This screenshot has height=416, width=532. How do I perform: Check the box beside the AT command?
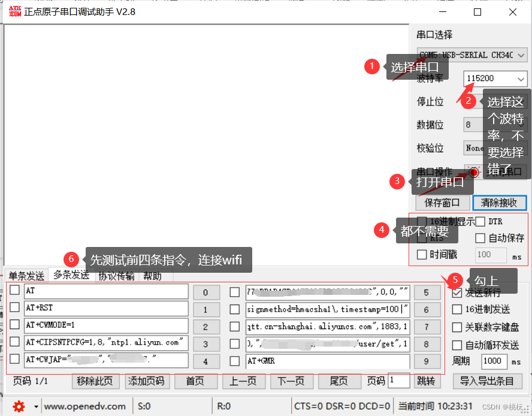pos(14,290)
